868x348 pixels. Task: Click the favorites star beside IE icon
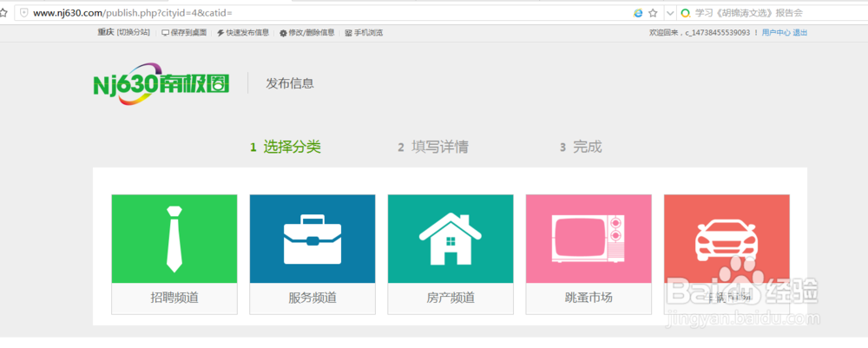pyautogui.click(x=653, y=13)
